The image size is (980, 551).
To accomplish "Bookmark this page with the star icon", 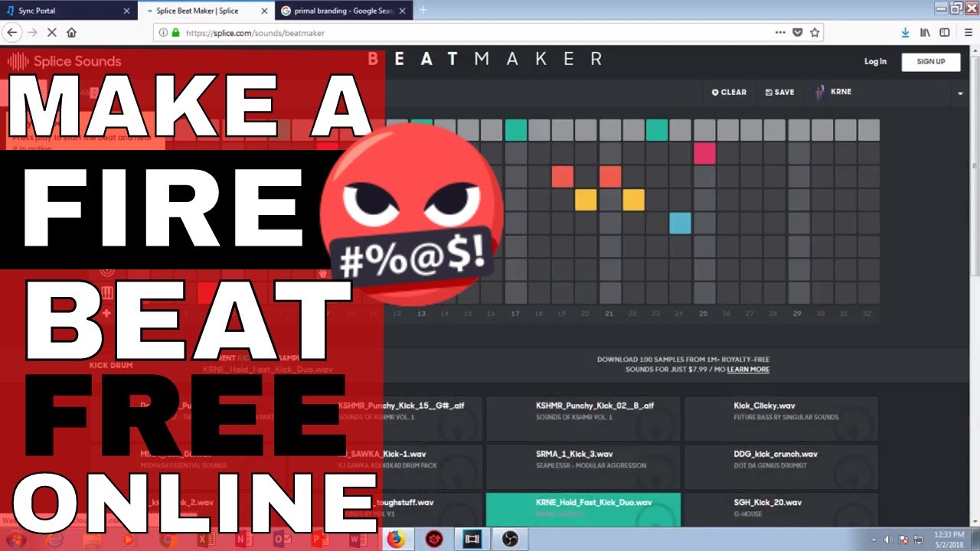I will [x=815, y=33].
